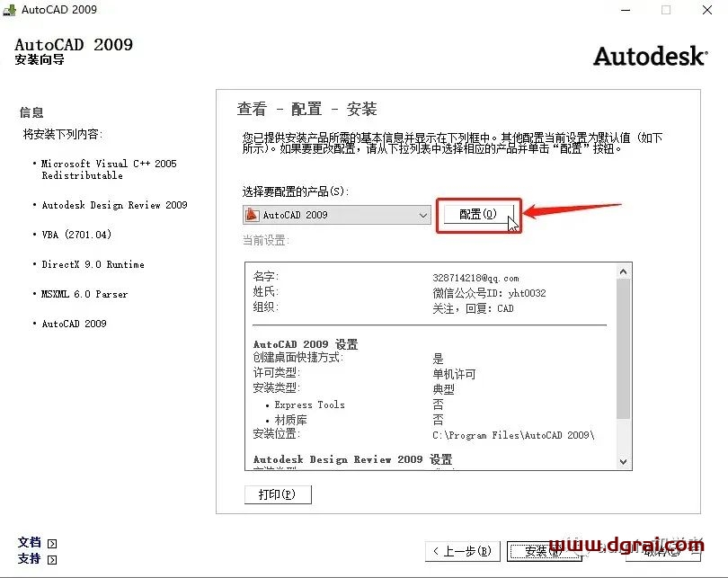Select 'AutoCAD 2009' in left info list

click(x=74, y=324)
